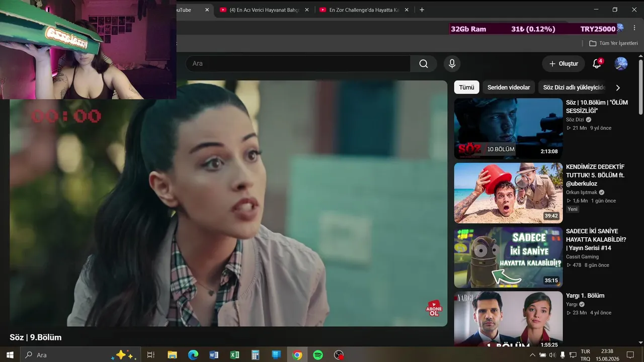This screenshot has width=644, height=362.
Task: Open the Tüm Yer İşaretleri bookmarks folder
Action: 613,43
